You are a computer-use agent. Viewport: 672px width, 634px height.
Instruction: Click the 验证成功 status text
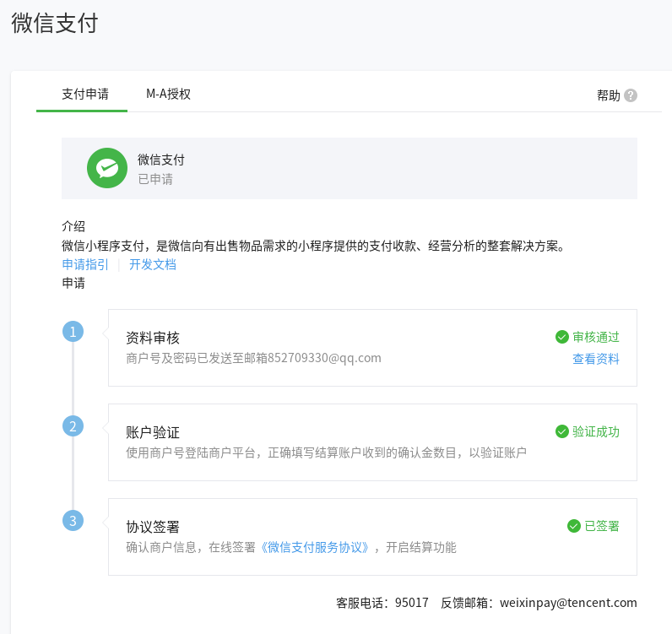(x=596, y=431)
